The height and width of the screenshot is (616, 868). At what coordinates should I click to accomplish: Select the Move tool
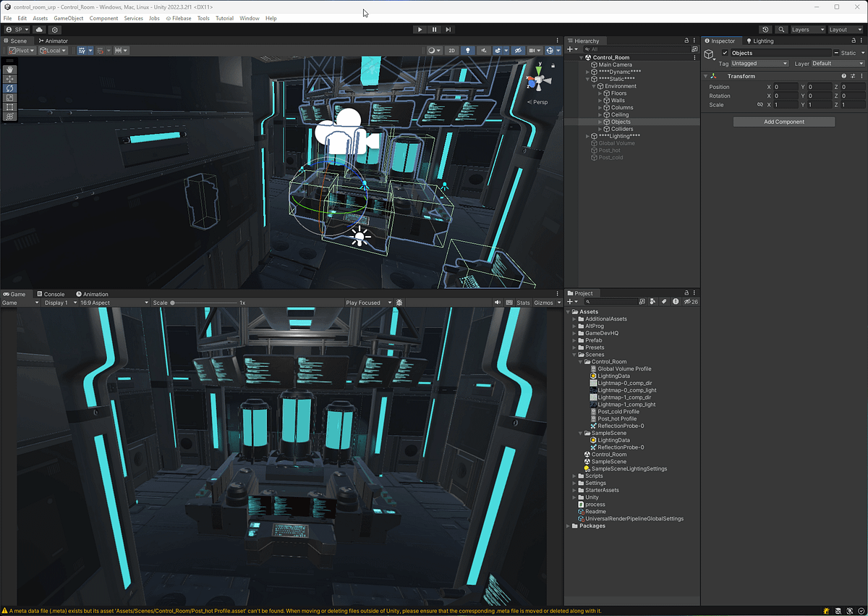point(9,79)
